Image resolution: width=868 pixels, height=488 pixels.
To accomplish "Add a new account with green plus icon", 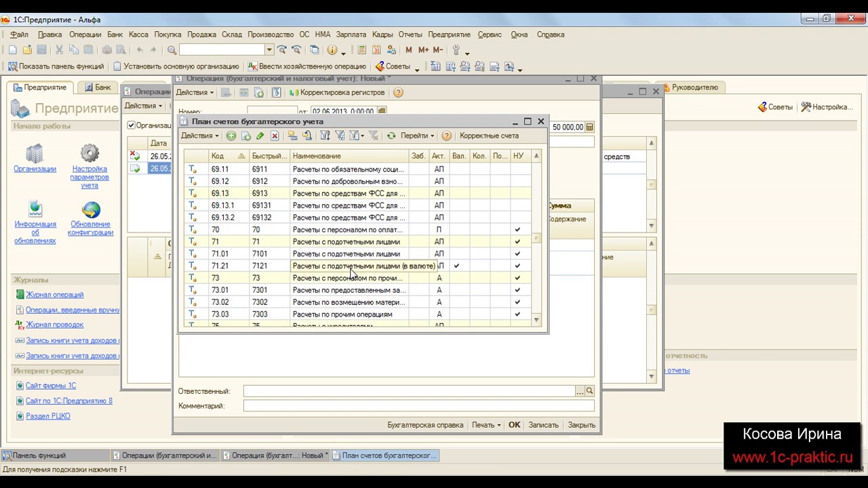I will pos(231,136).
